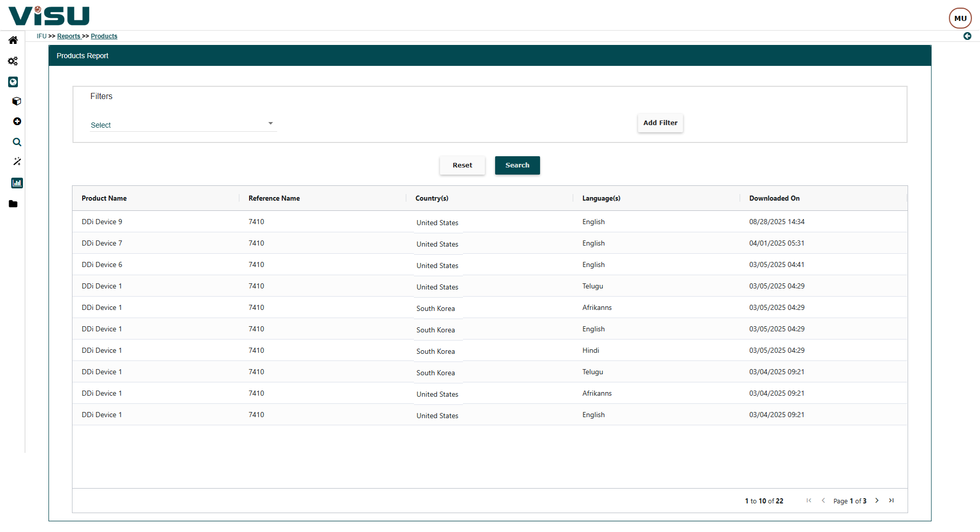This screenshot has width=980, height=532.
Task: Click the back arrow circle icon
Action: point(967,36)
